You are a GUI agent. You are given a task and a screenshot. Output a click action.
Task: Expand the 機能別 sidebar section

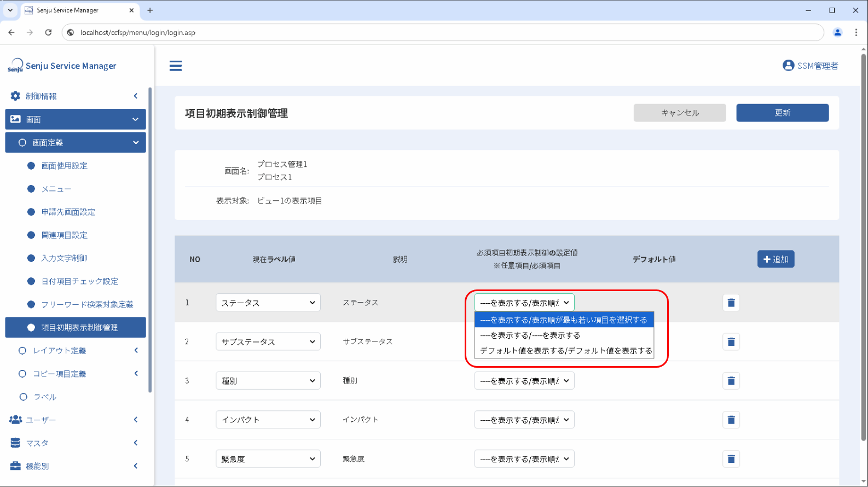pyautogui.click(x=76, y=466)
